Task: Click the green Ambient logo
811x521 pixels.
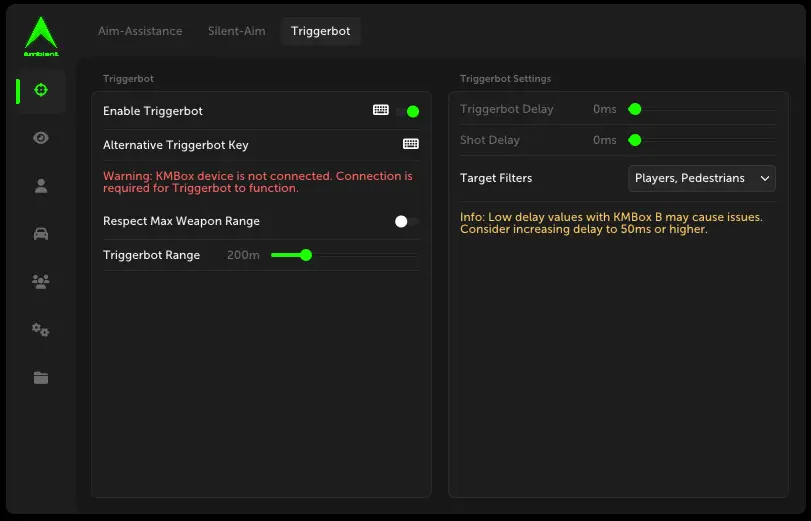Action: pyautogui.click(x=41, y=36)
